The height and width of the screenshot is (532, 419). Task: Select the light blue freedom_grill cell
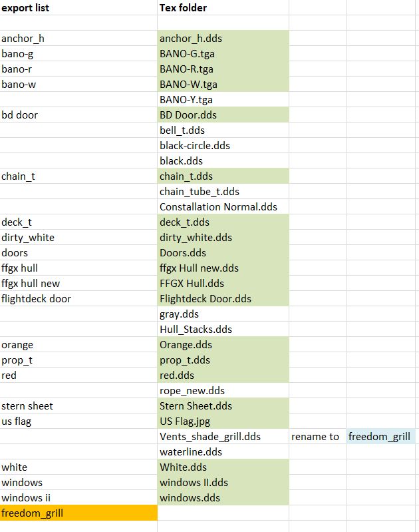(380, 436)
